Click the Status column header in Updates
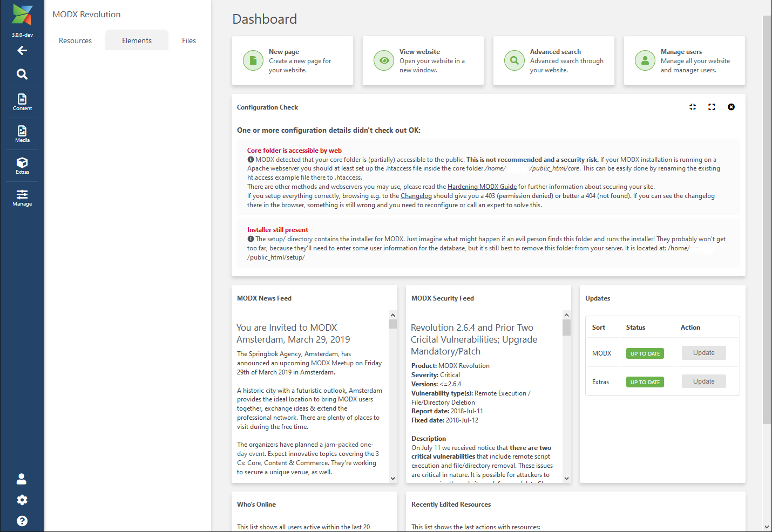The height and width of the screenshot is (532, 772). click(635, 328)
